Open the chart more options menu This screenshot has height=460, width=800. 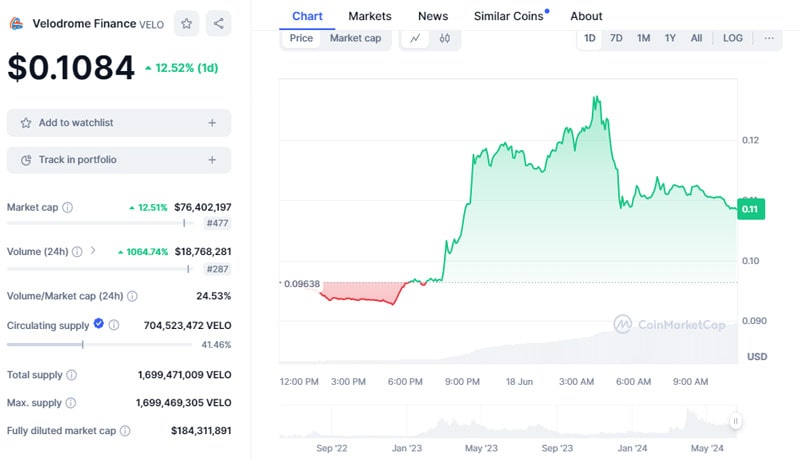[768, 38]
